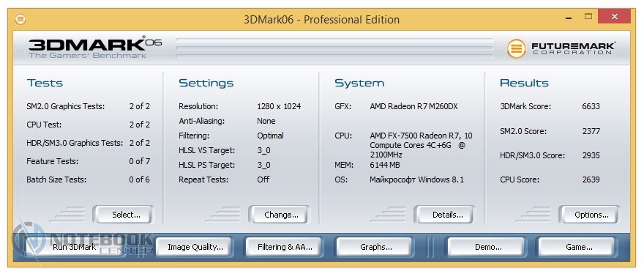Click the Feature Tests count 0 of 7

pyautogui.click(x=139, y=161)
